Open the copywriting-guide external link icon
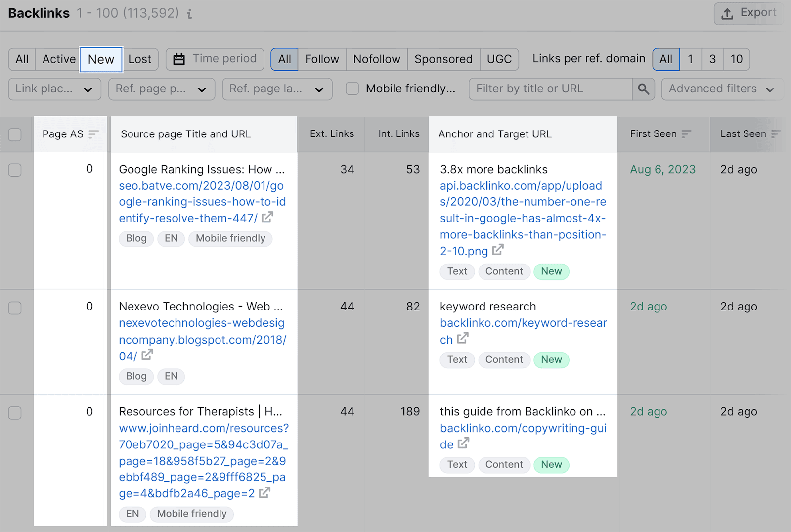 click(463, 444)
